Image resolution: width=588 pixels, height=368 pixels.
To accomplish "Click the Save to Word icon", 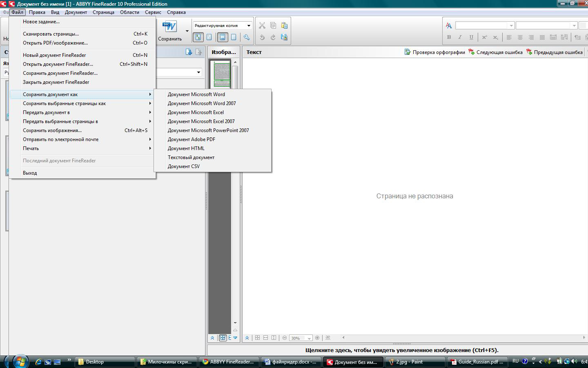I will click(169, 27).
